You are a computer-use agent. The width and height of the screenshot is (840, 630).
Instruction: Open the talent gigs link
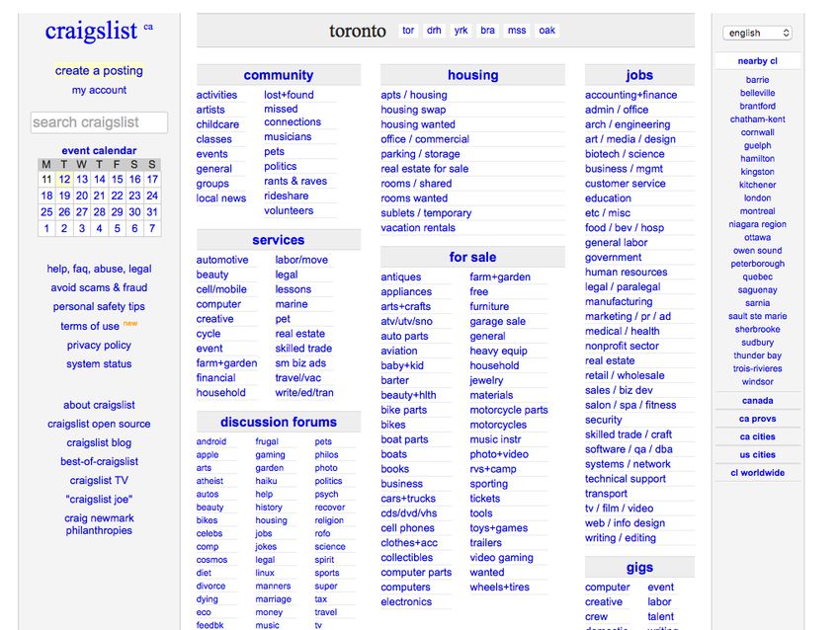660,616
